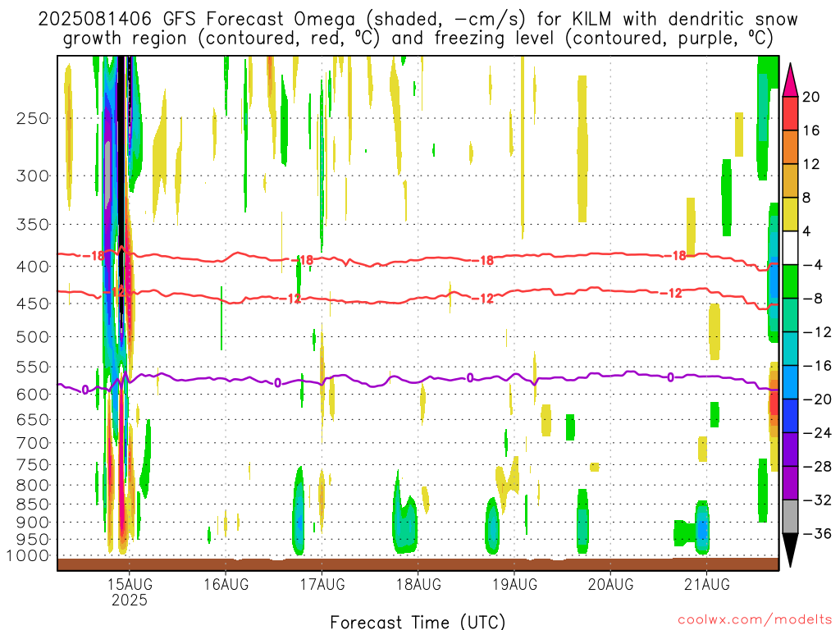Click the 1000 pressure level label
This screenshot has height=630, width=840.
tap(28, 555)
